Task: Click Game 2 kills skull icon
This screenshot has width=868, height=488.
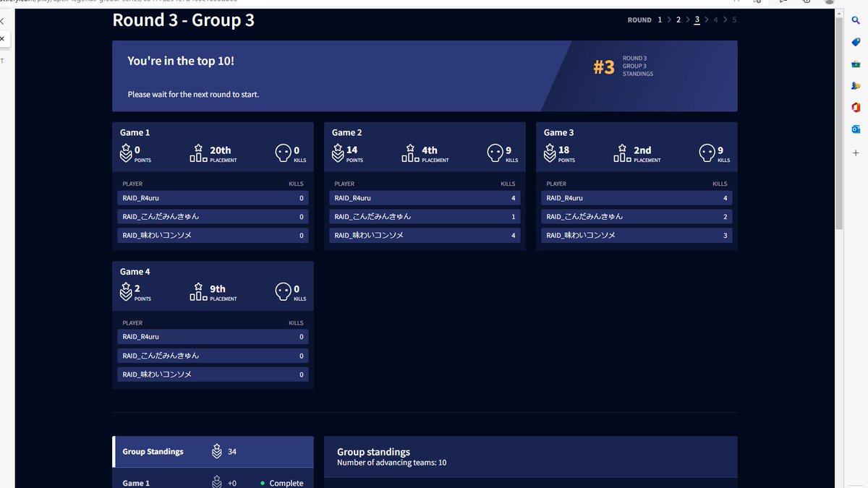Action: click(x=495, y=153)
